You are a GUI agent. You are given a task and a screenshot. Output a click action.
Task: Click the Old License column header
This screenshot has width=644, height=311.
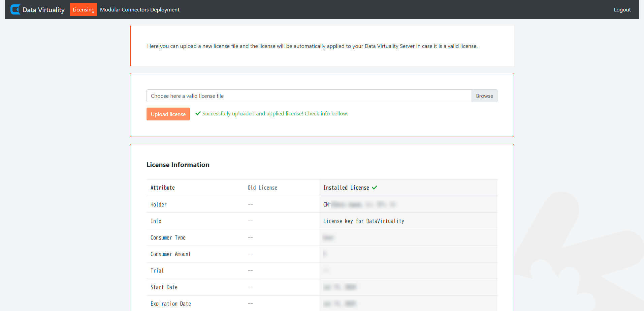click(x=262, y=188)
